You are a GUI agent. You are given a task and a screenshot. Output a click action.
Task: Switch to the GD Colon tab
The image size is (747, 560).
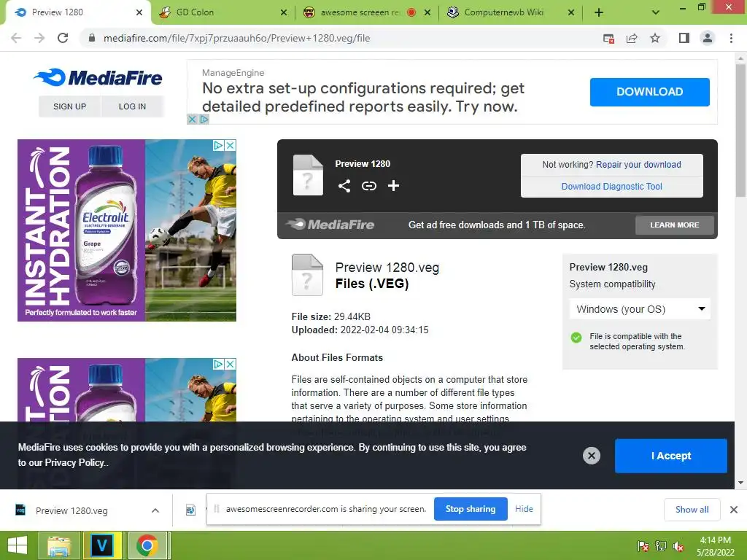coord(224,12)
